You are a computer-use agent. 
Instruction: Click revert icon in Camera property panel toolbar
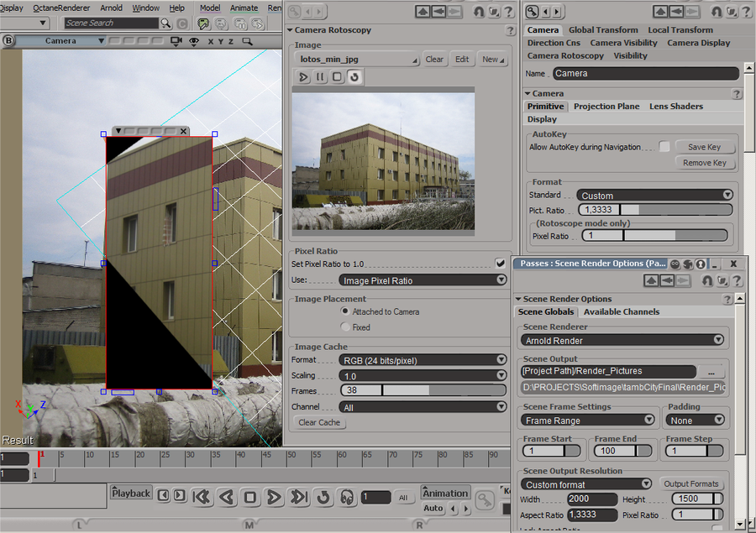pos(717,11)
